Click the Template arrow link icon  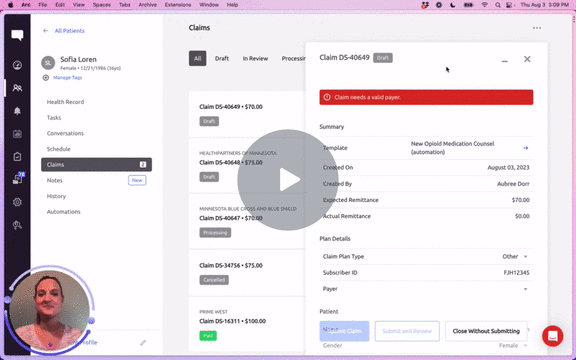coord(526,148)
